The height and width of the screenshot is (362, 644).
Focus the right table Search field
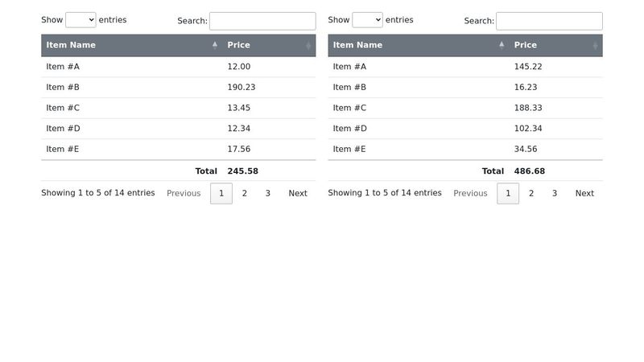[549, 21]
